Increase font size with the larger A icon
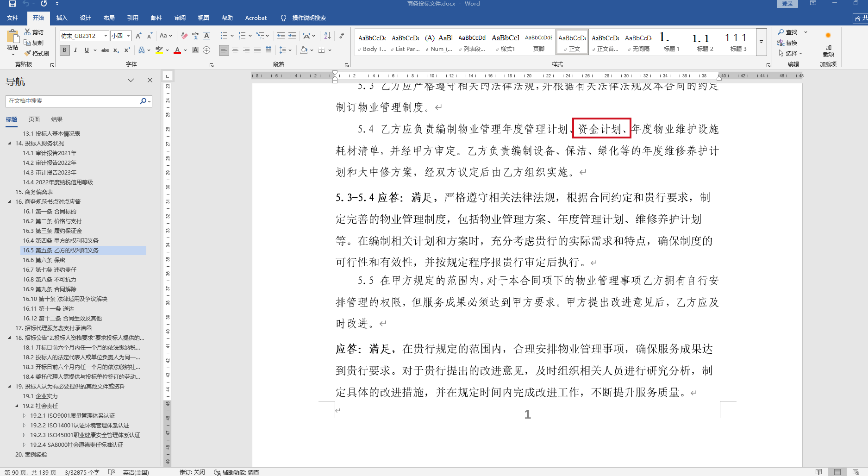868x476 pixels. tap(138, 36)
